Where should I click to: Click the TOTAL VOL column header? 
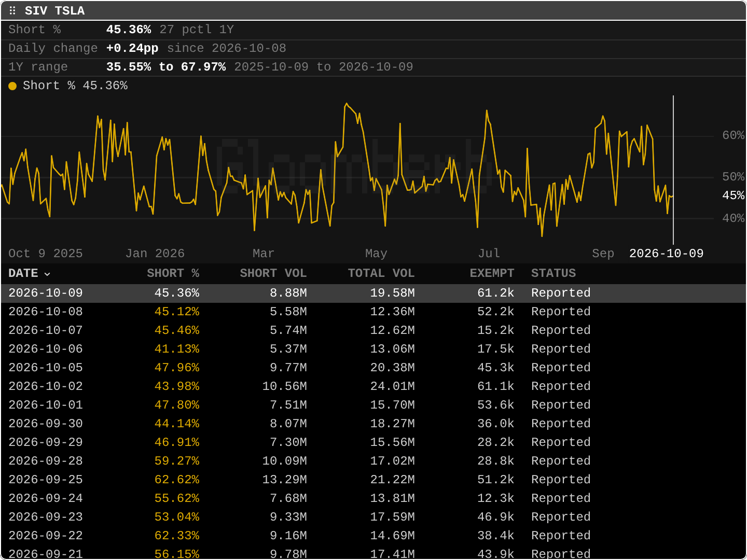click(x=381, y=273)
